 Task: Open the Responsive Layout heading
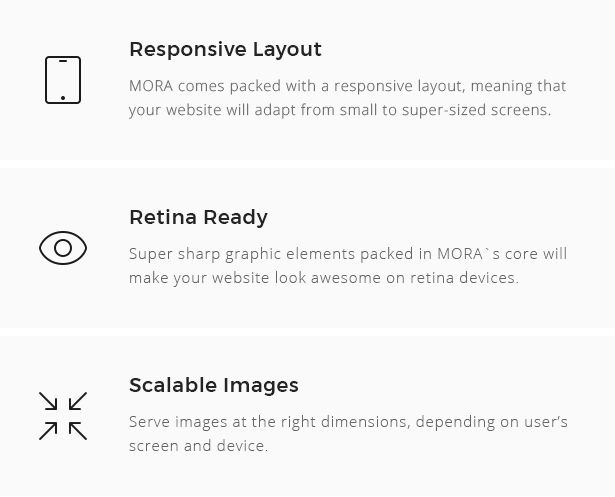[226, 50]
